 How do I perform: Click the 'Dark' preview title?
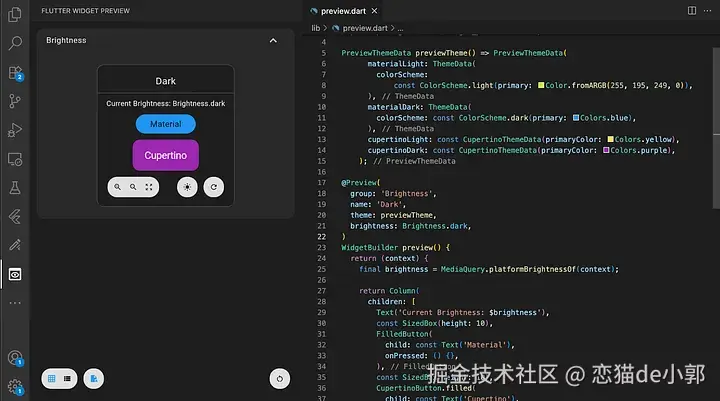click(165, 81)
